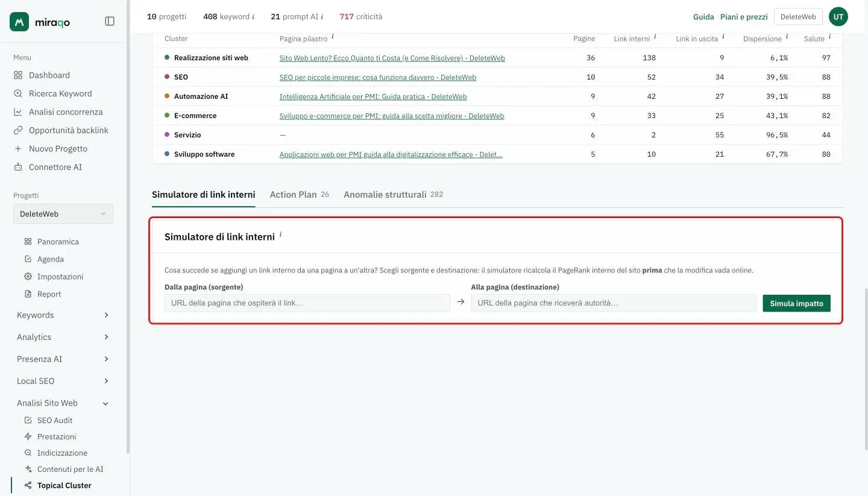This screenshot has width=868, height=496.
Task: Click the Servizio cluster name
Action: coord(187,135)
